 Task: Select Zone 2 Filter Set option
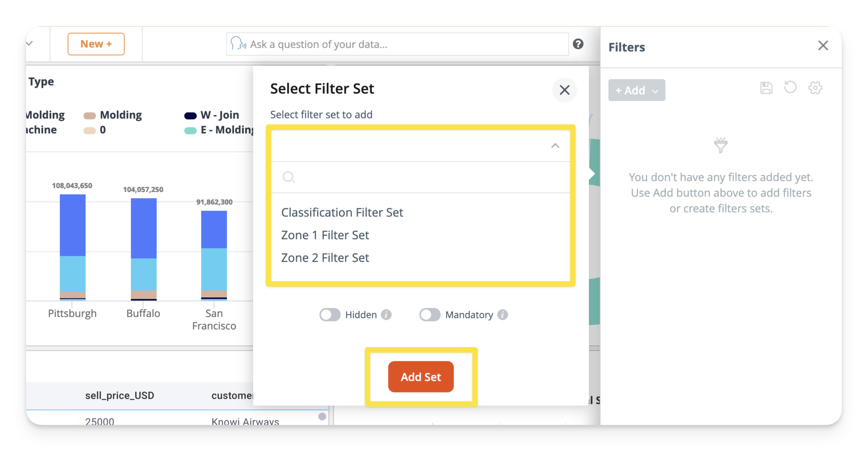tap(325, 258)
